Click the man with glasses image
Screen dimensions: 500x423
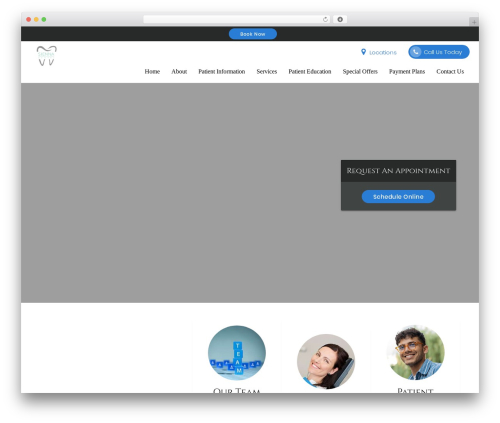pos(415,353)
